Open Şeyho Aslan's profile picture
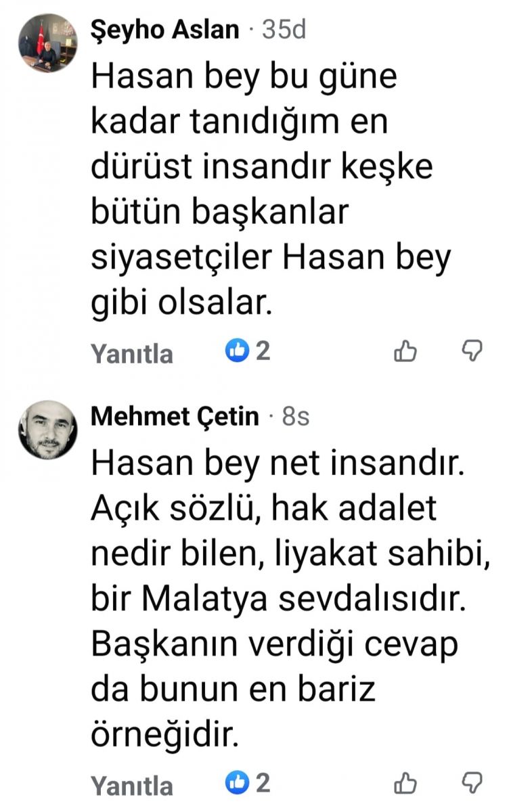Viewport: 509px width, 812px height. (x=47, y=43)
